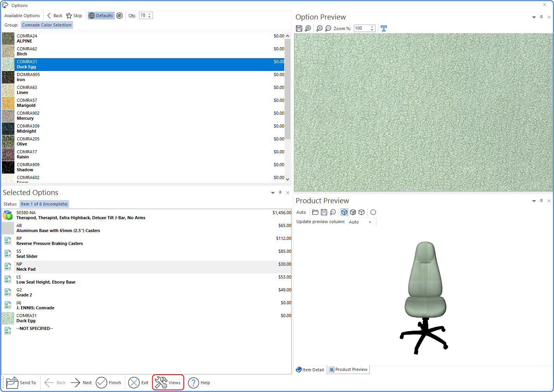Screen dimensions: 554x392
Task: Close the Selected Options panel
Action: coord(288,193)
